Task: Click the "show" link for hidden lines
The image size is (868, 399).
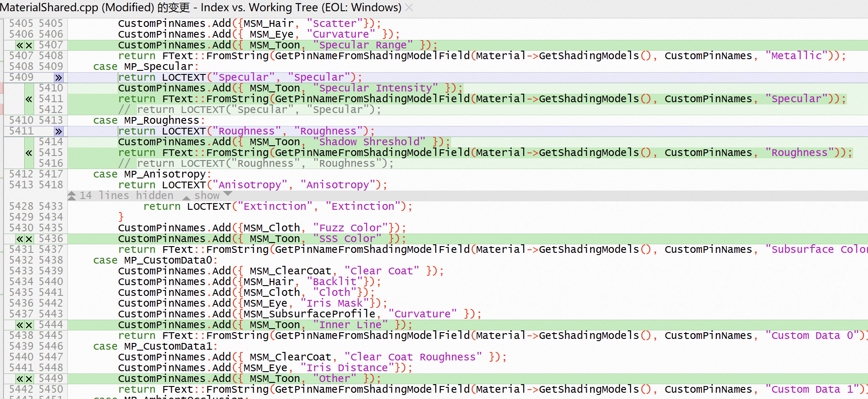Action: tap(207, 196)
